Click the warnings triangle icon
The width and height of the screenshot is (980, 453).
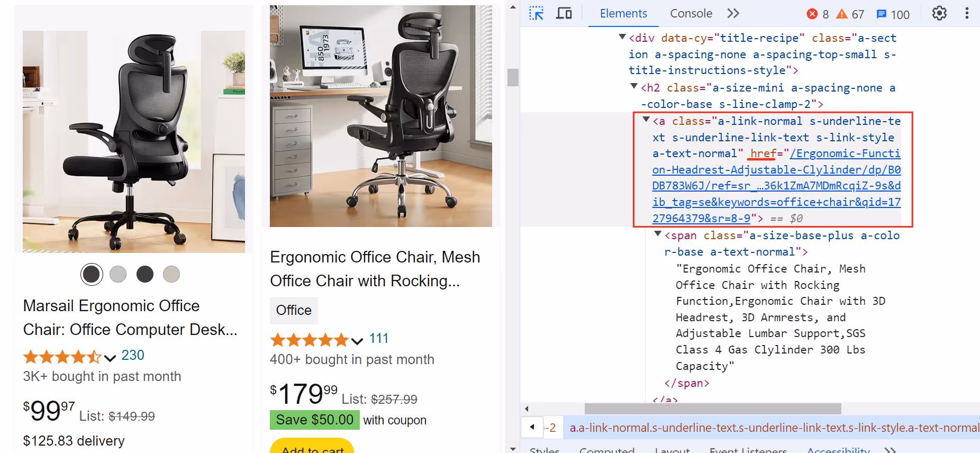pos(841,14)
